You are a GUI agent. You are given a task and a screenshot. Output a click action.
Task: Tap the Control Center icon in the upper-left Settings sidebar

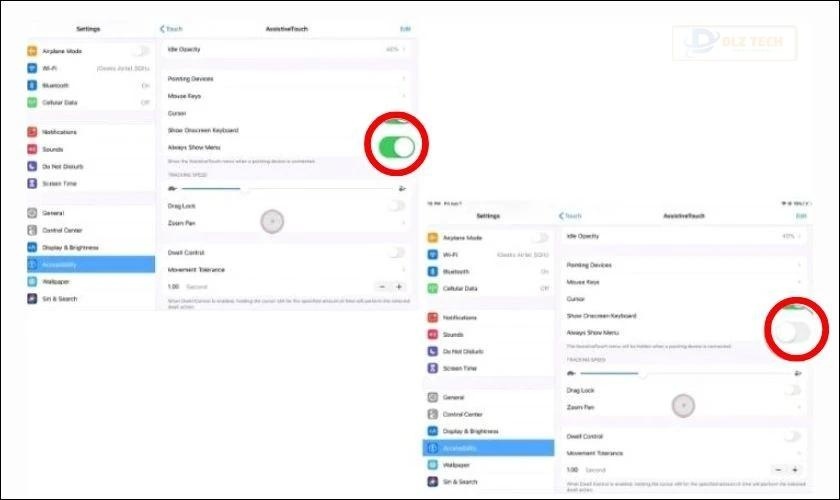point(33,230)
